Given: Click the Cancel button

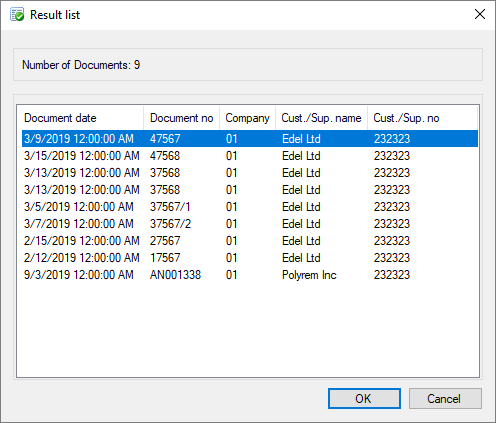Looking at the screenshot, I should 445,398.
